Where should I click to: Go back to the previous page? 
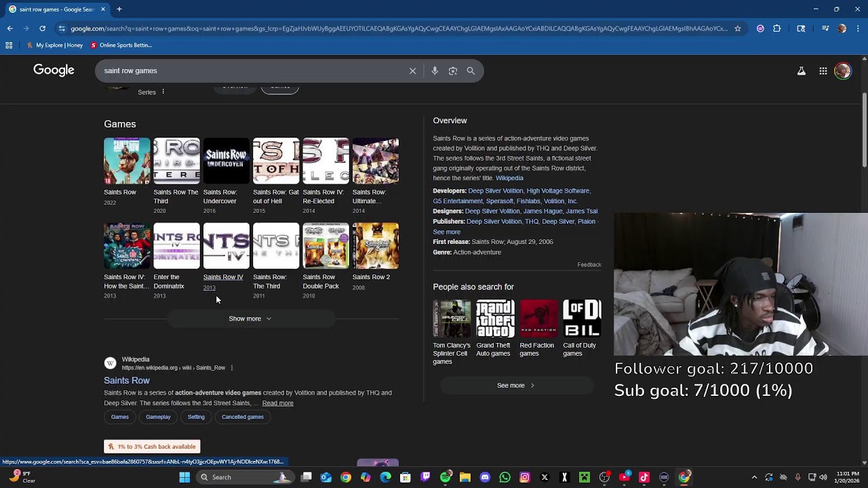click(9, 28)
